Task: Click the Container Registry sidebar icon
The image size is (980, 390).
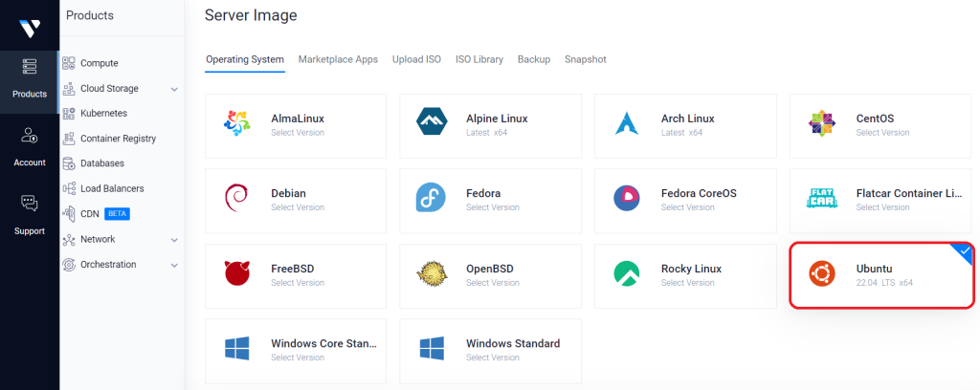Action: click(x=69, y=139)
